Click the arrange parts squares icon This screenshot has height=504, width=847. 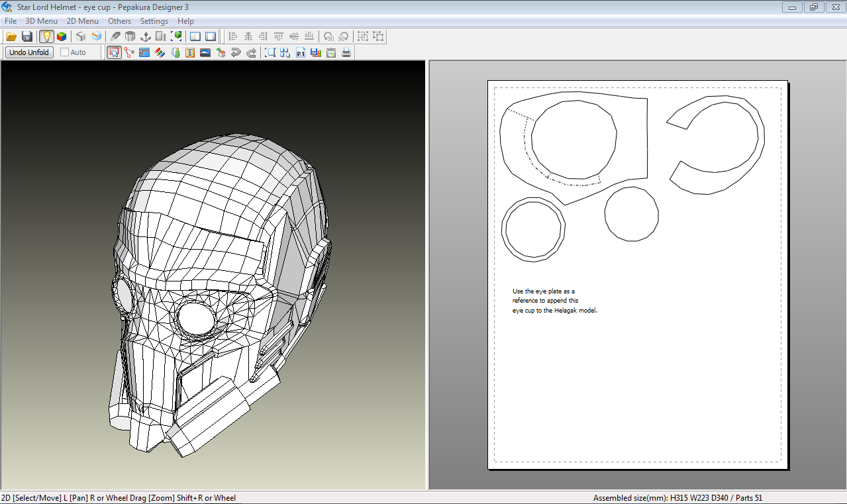(285, 52)
